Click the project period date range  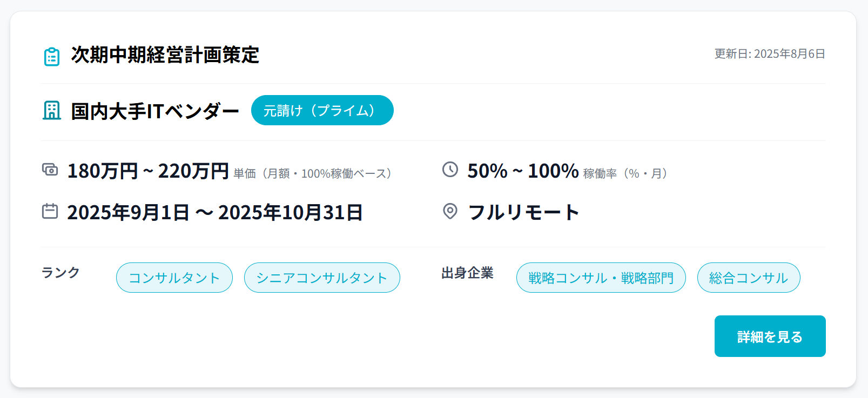coord(215,213)
